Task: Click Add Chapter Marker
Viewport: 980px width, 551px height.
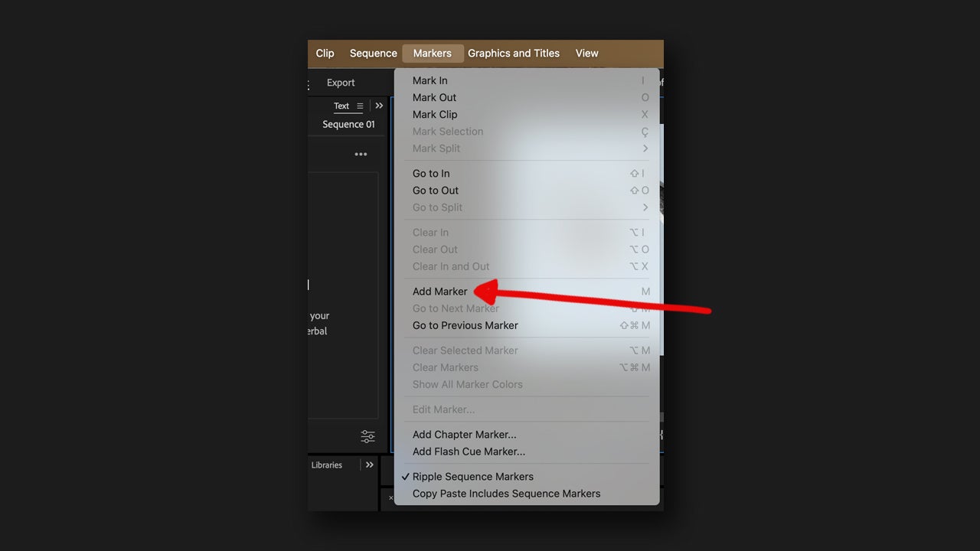Action: pos(464,434)
